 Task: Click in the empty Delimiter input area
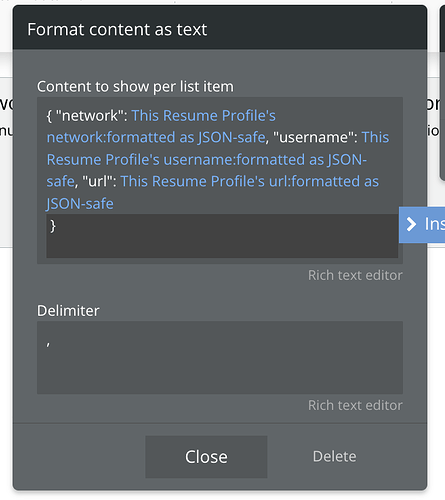[220, 358]
